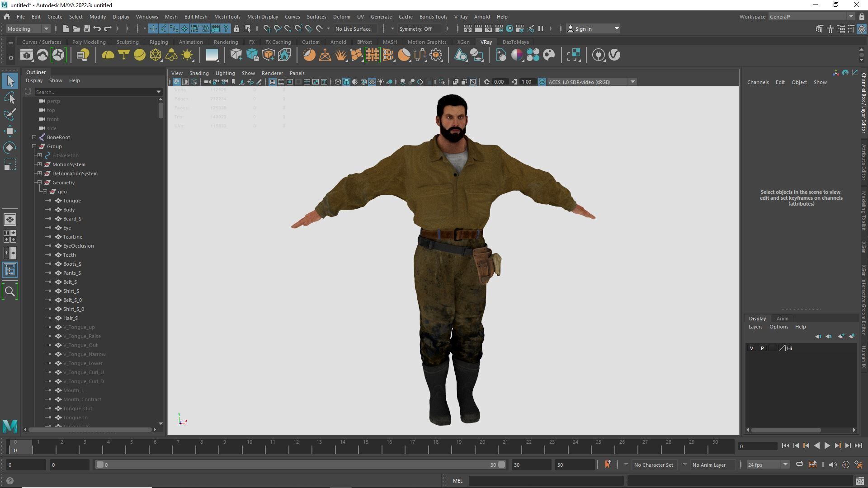Click the layer editor horizontal scrollbar
The image size is (868, 488).
click(x=786, y=430)
